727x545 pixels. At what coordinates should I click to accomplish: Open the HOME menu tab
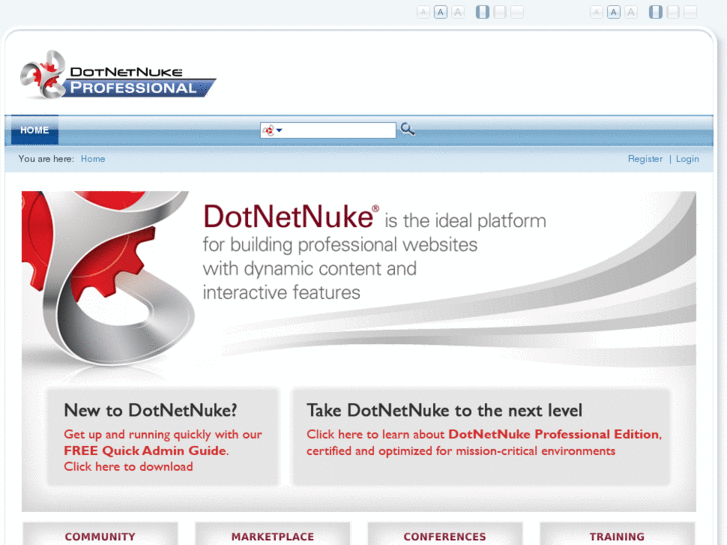[35, 130]
